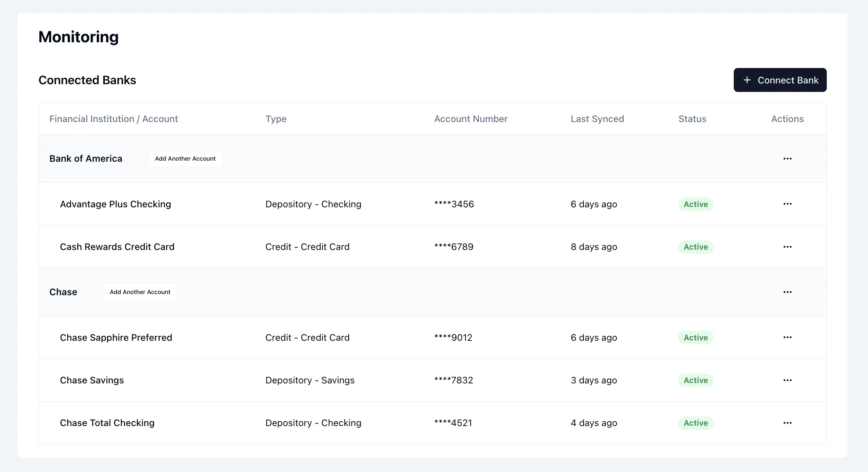The height and width of the screenshot is (472, 868).
Task: Open actions for Advantage Plus Checking
Action: [787, 204]
